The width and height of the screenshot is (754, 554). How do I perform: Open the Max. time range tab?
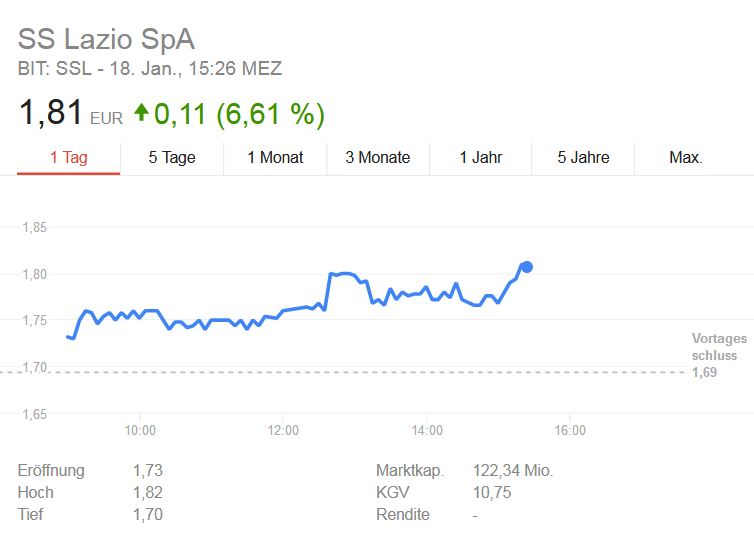tap(686, 157)
